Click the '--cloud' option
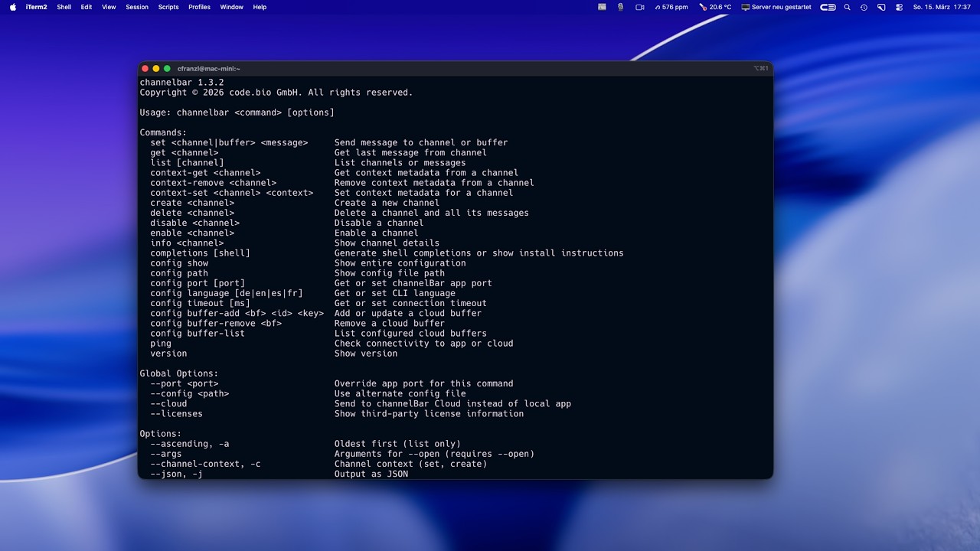Screen dimensions: 980x551 coord(168,403)
